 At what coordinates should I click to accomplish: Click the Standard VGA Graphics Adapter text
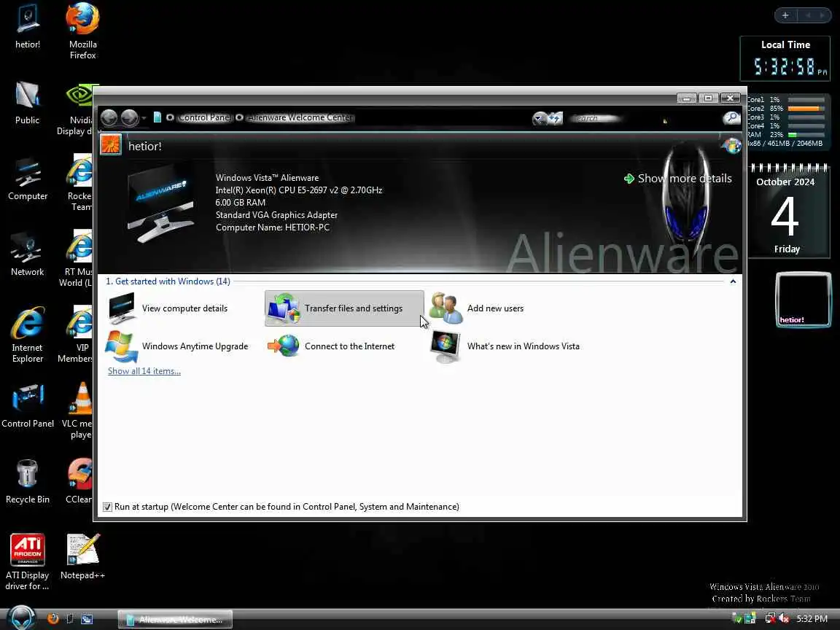pyautogui.click(x=276, y=215)
